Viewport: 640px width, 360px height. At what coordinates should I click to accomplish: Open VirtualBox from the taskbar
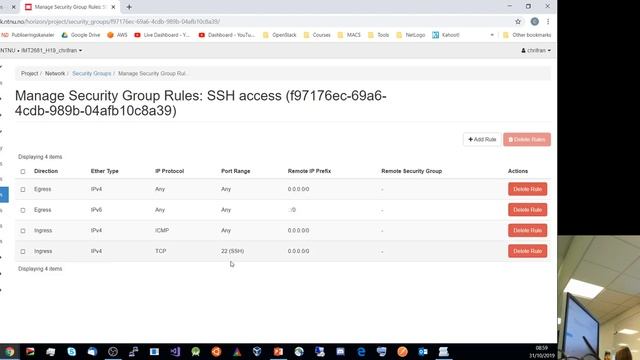point(257,351)
